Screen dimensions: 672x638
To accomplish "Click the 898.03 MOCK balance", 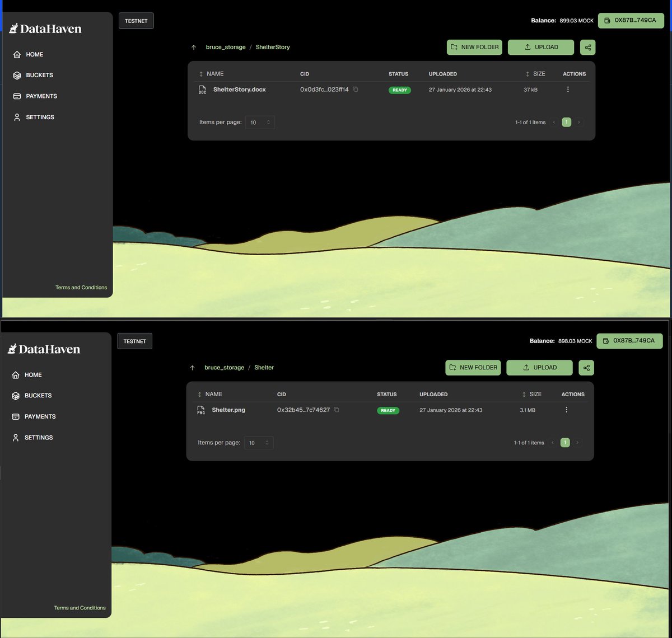I will (x=575, y=341).
